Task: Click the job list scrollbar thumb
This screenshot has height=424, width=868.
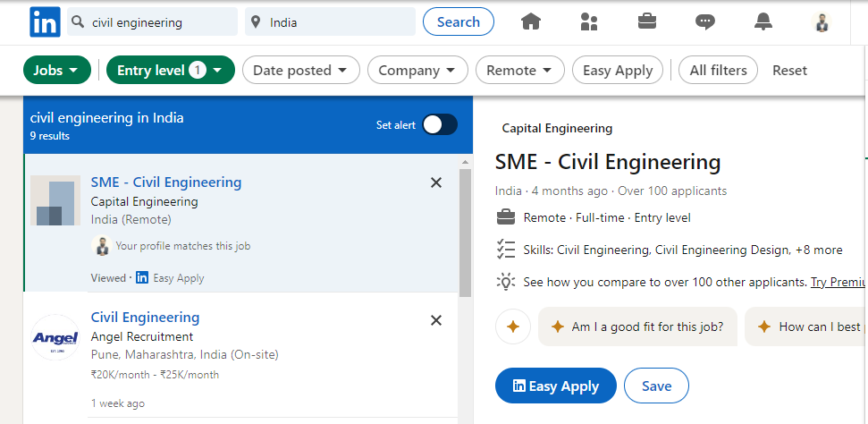Action: 465,233
